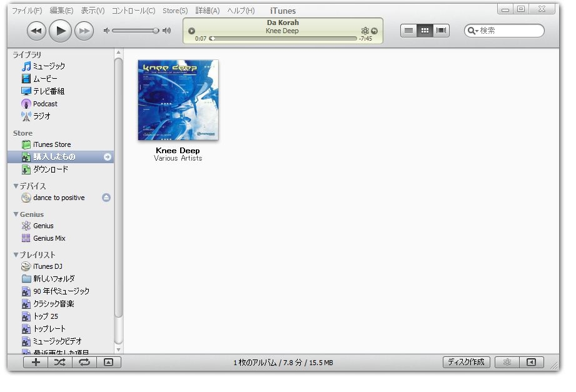The image size is (576, 392).
Task: Toggle the Genius sidebar with arrow button
Action: coord(531,363)
